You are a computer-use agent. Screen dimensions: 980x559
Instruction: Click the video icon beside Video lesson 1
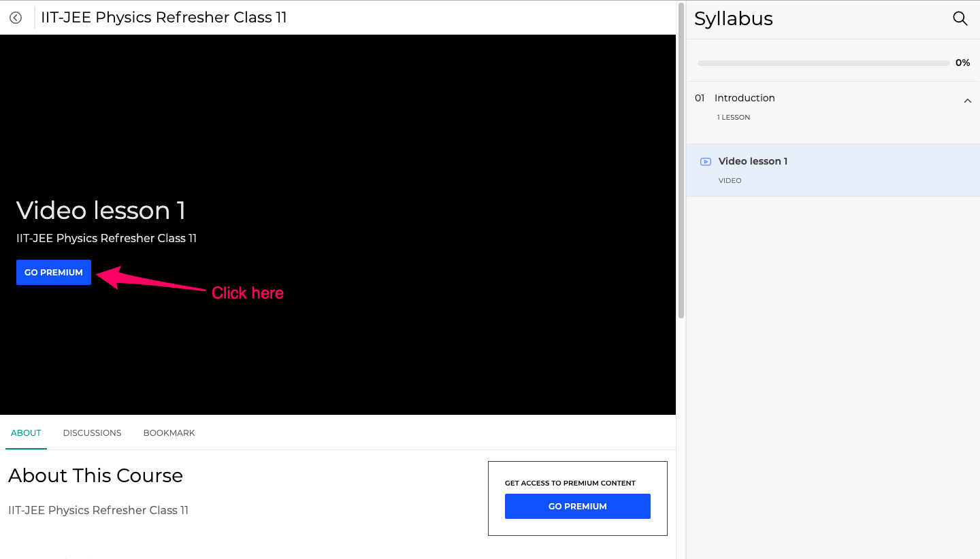click(706, 162)
